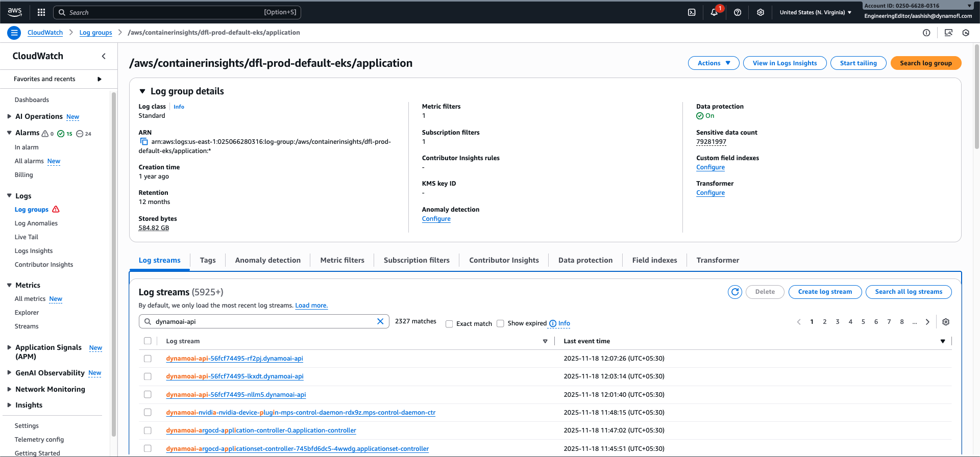Switch to the Metric filters tab
980x457 pixels.
point(342,260)
